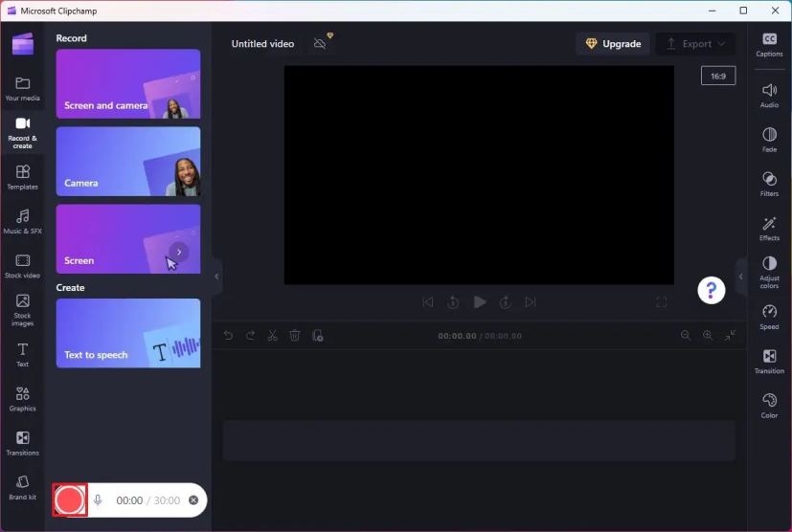Choose the Screen recording card

click(x=127, y=239)
